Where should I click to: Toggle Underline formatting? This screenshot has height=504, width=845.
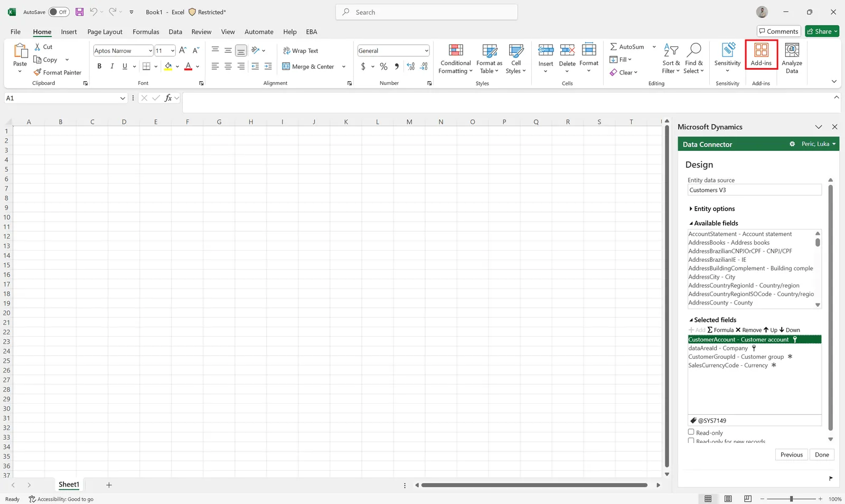click(x=125, y=66)
